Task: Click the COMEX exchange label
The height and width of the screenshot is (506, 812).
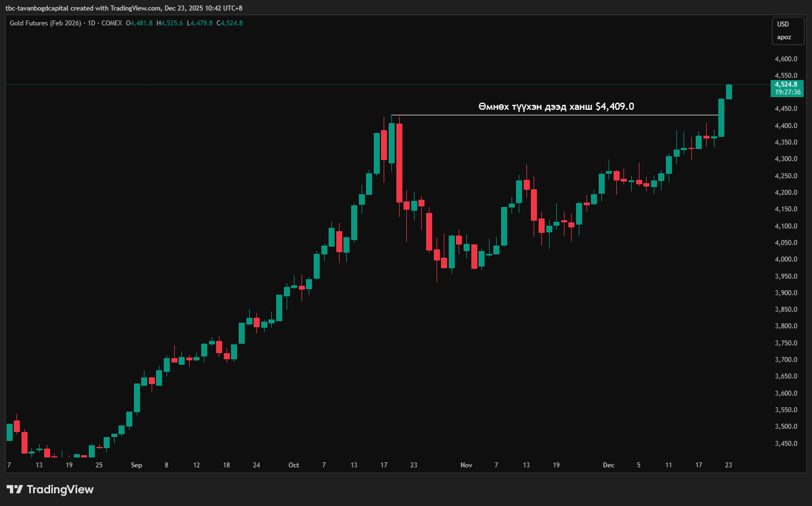Action: (x=112, y=23)
